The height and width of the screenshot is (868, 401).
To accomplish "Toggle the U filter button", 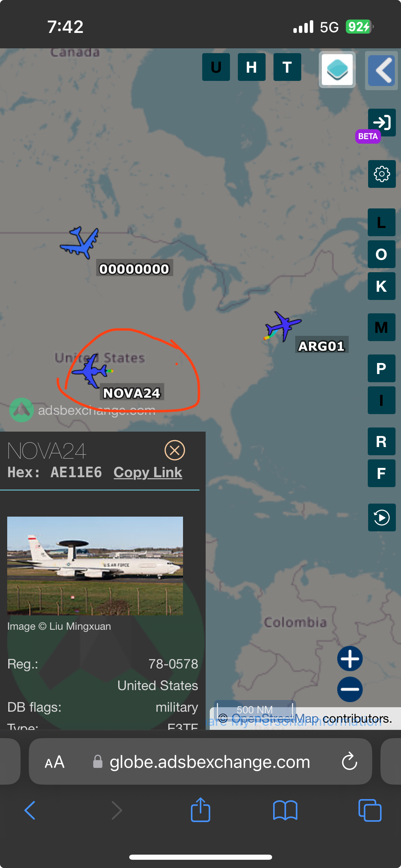I will (x=216, y=67).
